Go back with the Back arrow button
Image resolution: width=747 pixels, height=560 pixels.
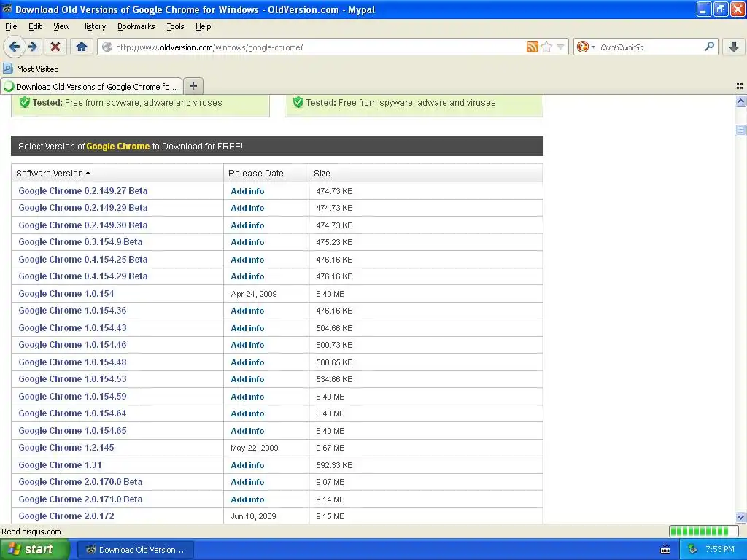pos(14,47)
